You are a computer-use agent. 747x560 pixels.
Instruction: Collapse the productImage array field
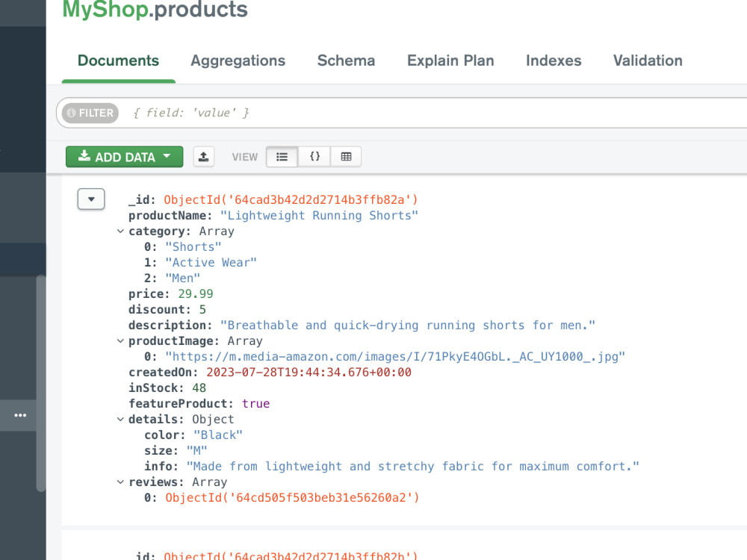click(x=120, y=340)
